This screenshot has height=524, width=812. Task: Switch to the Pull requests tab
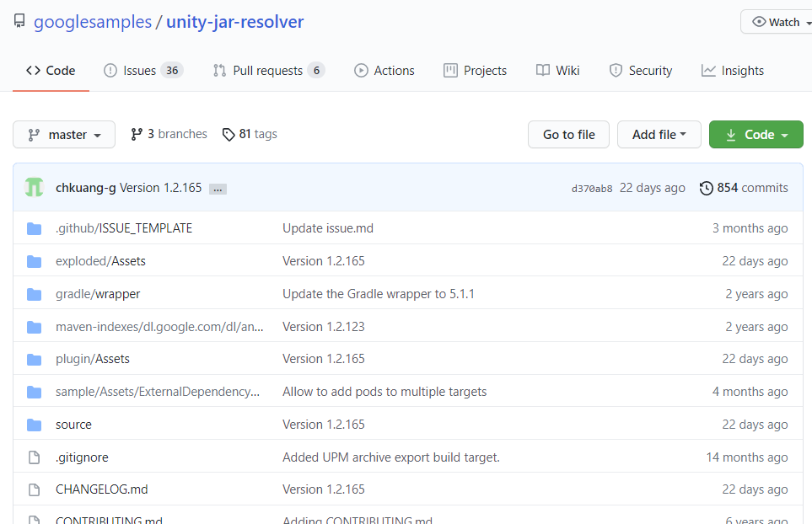point(268,70)
